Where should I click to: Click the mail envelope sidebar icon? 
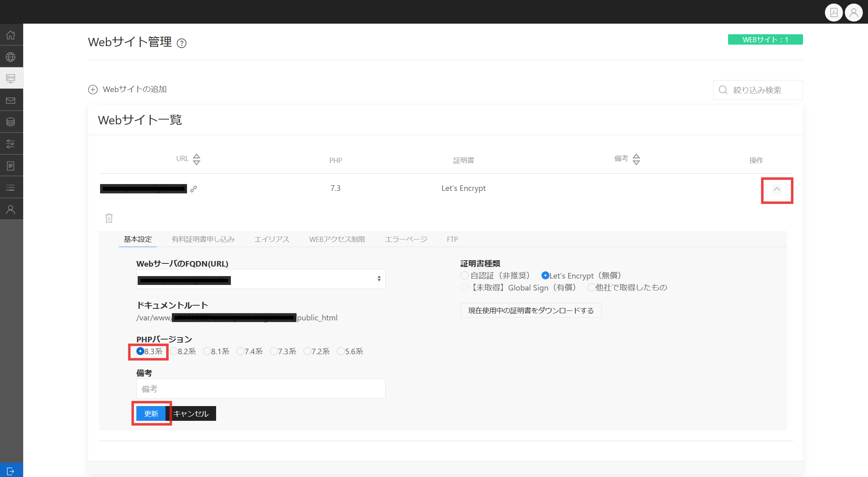click(x=11, y=100)
